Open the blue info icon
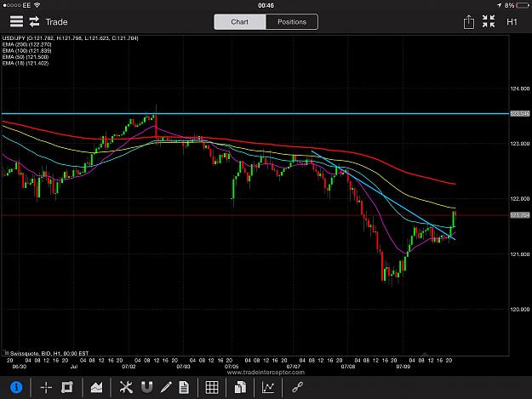532x399 pixels. point(16,387)
